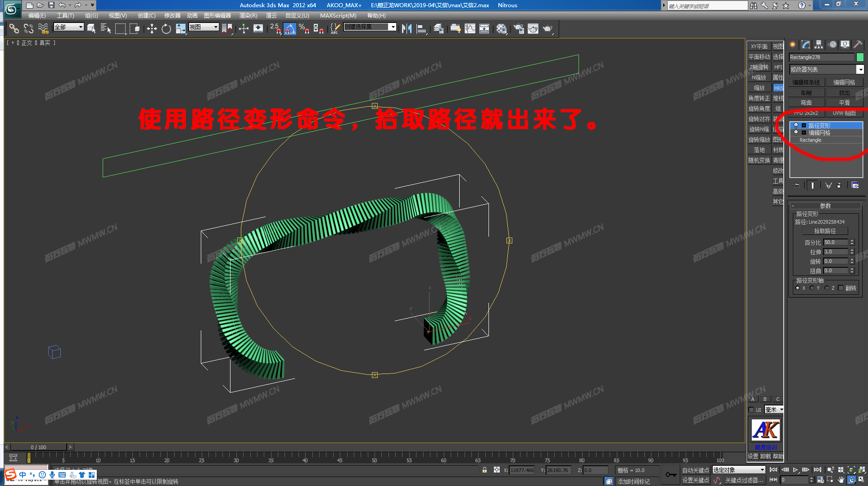Click the 自动关键点 auto key button

click(696, 470)
